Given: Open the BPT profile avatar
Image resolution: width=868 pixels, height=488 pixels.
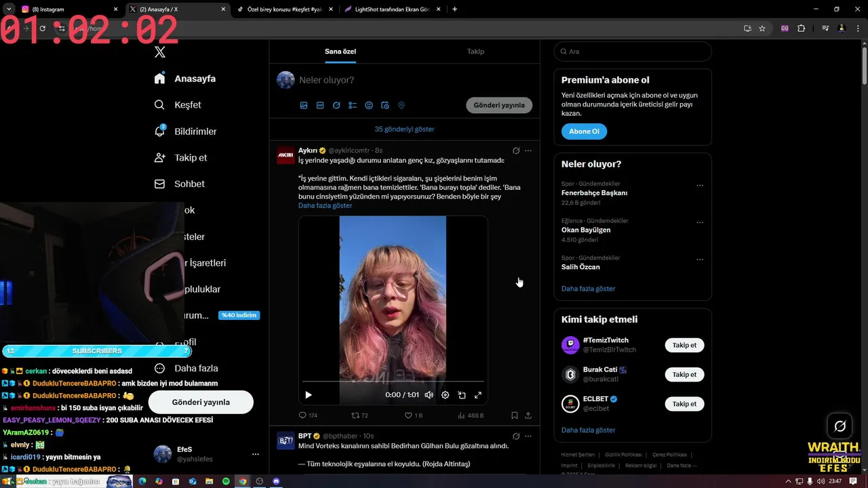Looking at the screenshot, I should [285, 441].
